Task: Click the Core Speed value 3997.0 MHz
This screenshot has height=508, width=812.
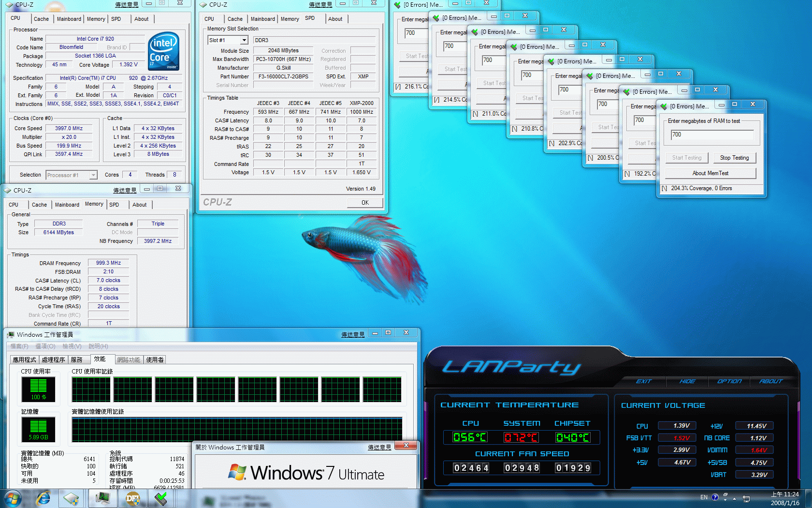Action: (69, 128)
